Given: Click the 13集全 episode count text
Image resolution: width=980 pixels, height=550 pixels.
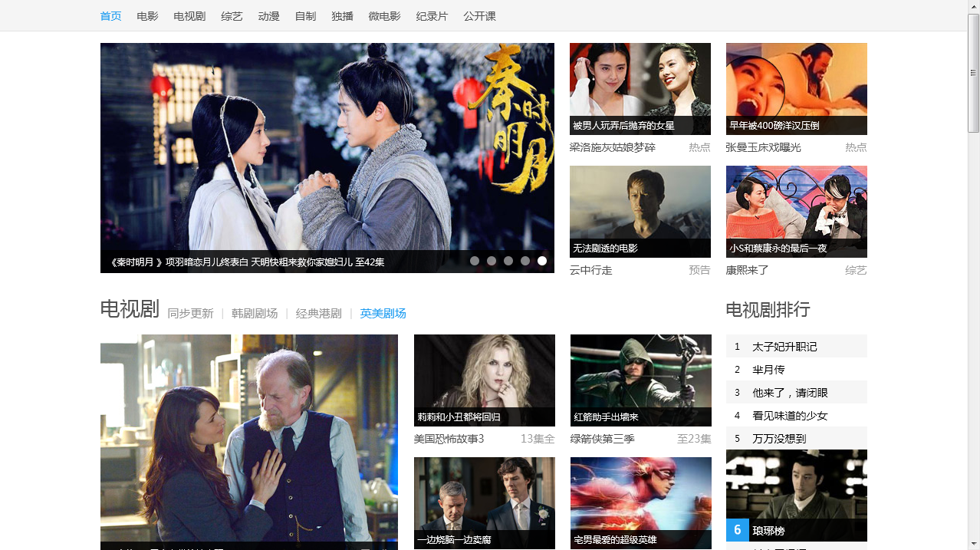Looking at the screenshot, I should coord(538,439).
